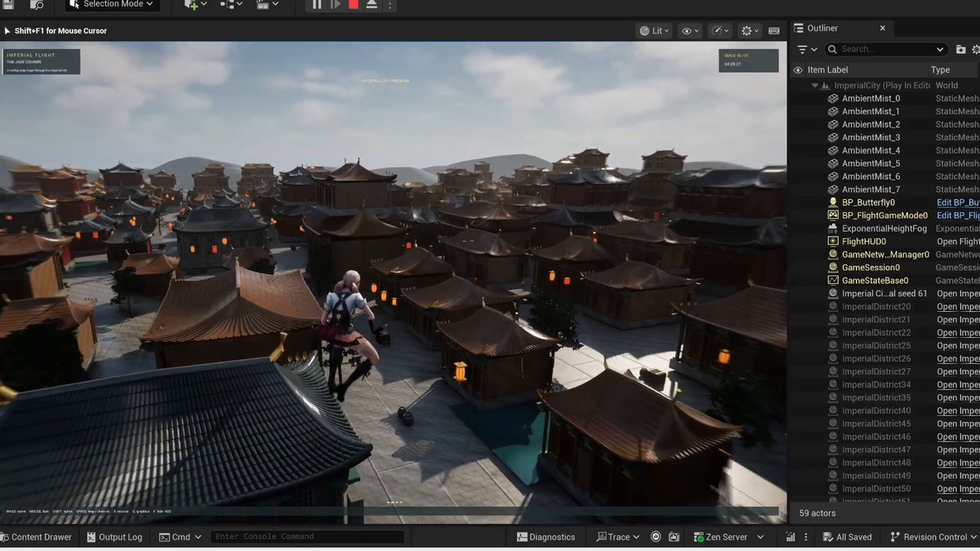Click the Eject from player icon
This screenshot has height=551, width=980.
coord(372,5)
